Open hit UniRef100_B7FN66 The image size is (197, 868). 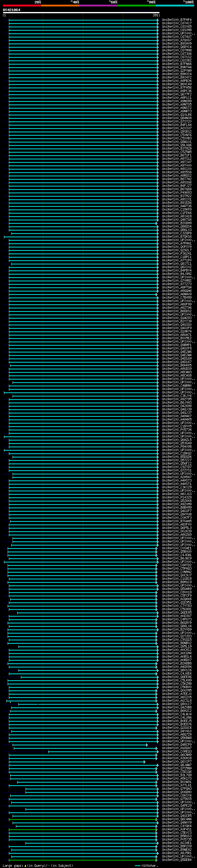176,64
